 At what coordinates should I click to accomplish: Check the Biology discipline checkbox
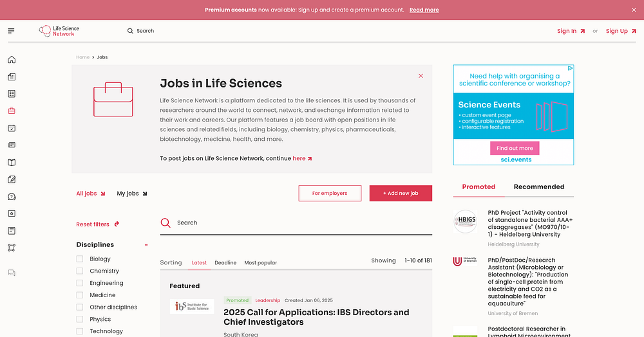pyautogui.click(x=80, y=259)
